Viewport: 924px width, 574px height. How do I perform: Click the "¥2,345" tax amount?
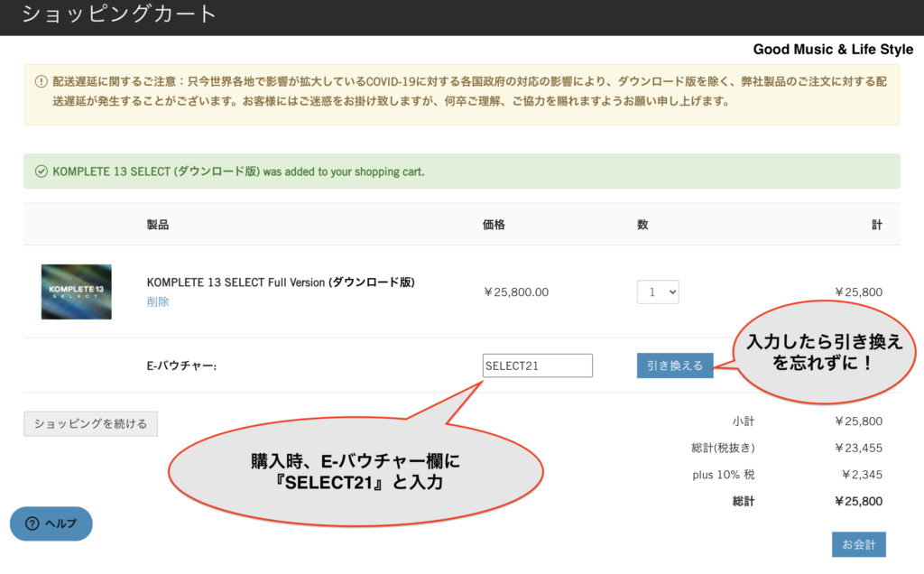coord(862,475)
